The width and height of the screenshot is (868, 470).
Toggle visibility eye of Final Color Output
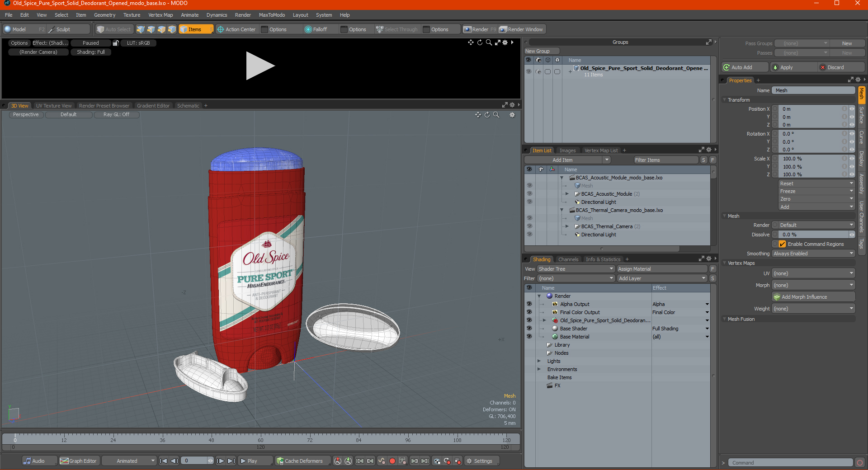pos(529,312)
